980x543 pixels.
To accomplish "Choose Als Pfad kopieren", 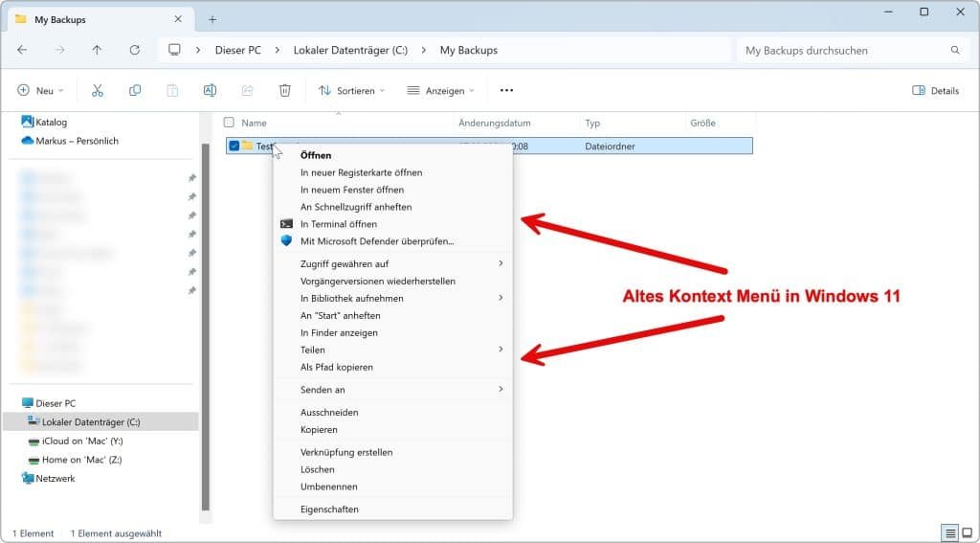I will tap(392, 367).
